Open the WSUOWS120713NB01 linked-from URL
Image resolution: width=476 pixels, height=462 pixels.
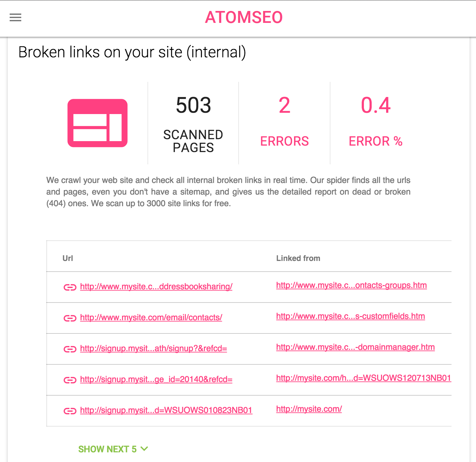point(363,378)
